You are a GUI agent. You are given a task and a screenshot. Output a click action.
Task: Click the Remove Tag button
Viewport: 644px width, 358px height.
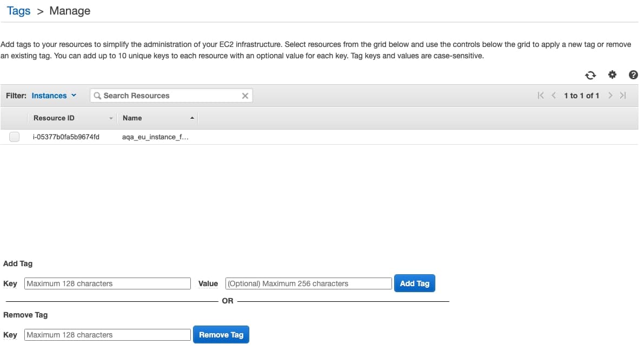(x=221, y=335)
